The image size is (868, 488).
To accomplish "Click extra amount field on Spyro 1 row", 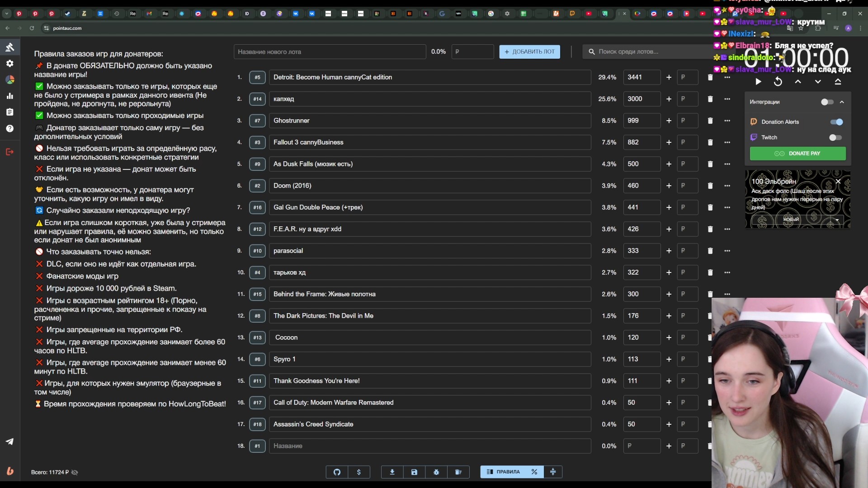I will tap(687, 359).
